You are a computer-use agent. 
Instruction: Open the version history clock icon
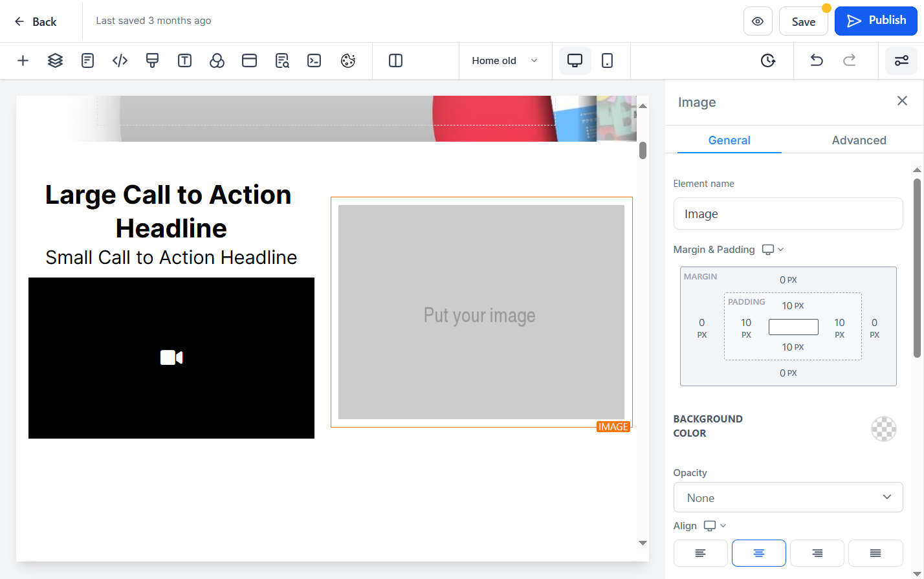tap(768, 61)
